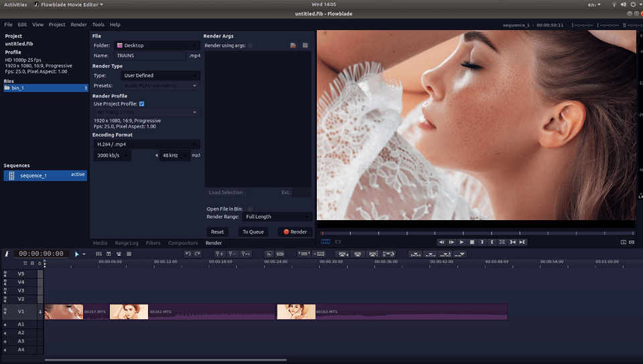Click the To Queue button

click(x=254, y=232)
